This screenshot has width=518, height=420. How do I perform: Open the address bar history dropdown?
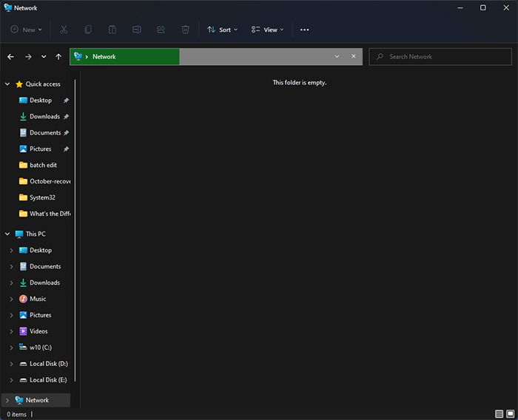[337, 56]
